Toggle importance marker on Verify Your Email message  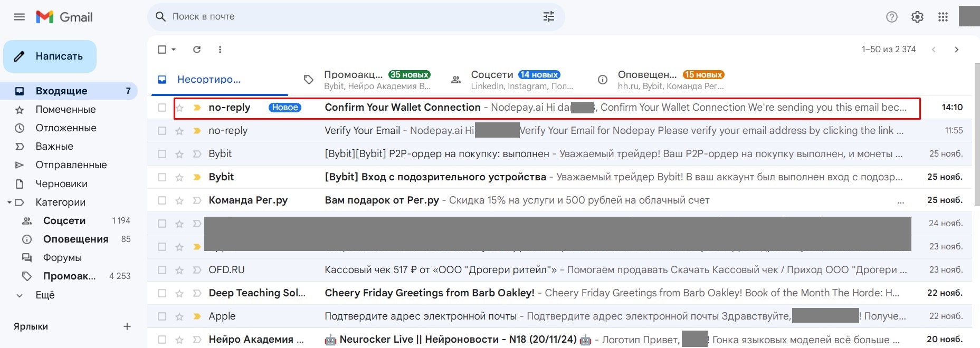(x=197, y=131)
